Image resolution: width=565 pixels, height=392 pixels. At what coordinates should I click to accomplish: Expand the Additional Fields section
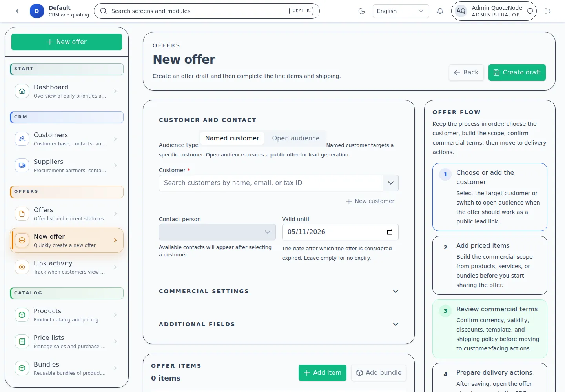pos(395,324)
